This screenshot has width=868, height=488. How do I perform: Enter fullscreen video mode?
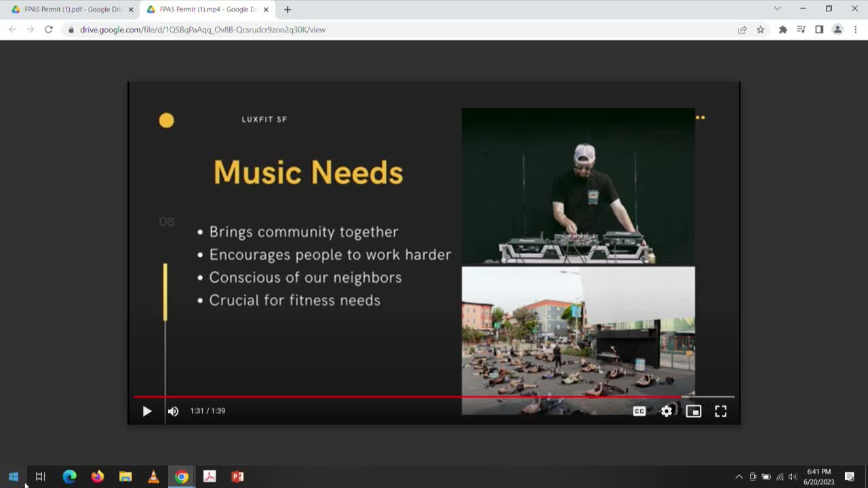coord(720,411)
